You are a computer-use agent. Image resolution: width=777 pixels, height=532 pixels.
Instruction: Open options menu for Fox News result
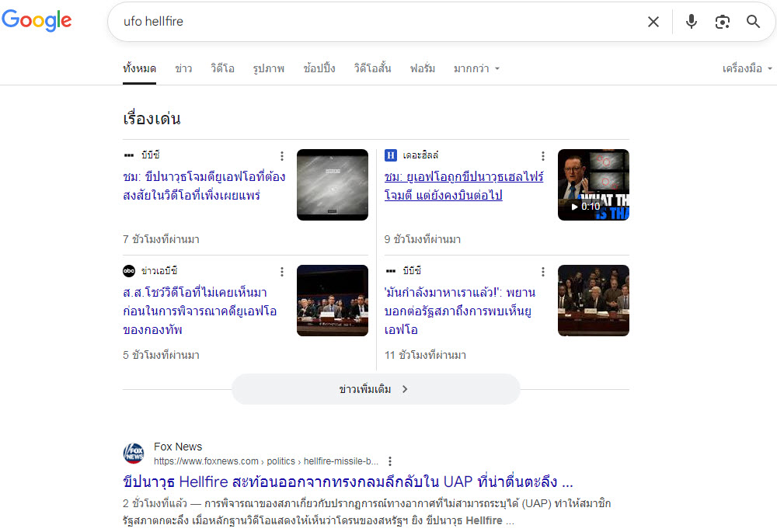point(390,461)
